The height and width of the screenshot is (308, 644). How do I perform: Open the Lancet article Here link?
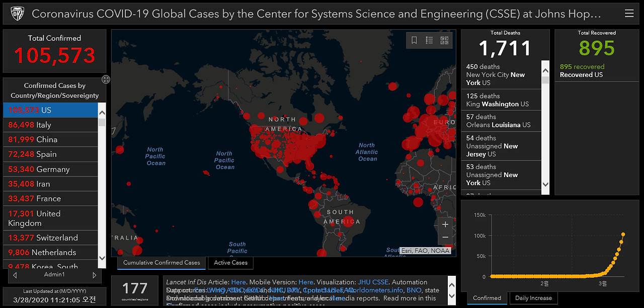(238, 282)
